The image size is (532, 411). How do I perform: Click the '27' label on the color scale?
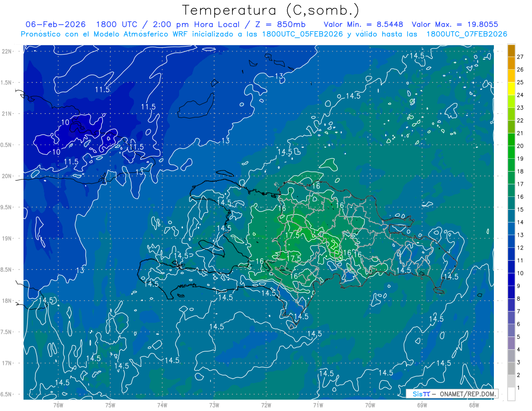520,57
